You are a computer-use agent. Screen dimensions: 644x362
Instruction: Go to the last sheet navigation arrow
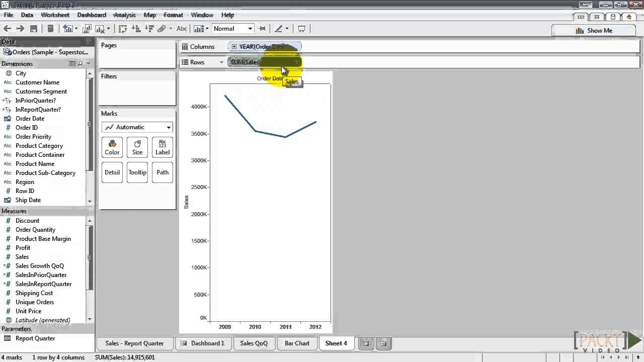pyautogui.click(x=627, y=357)
